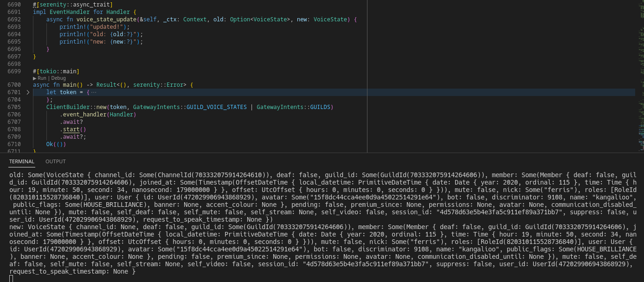Click line number 6690 in the gutter
The height and width of the screenshot is (282, 644).
14,5
